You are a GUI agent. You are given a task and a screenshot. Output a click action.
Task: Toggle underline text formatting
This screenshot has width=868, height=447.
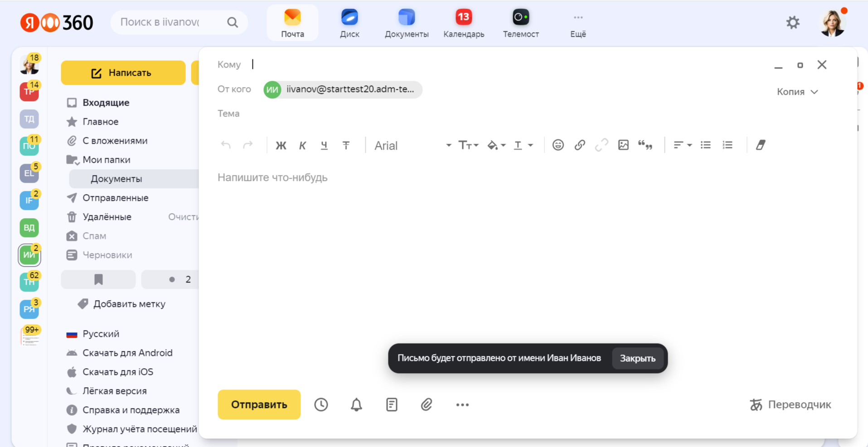[x=324, y=146]
